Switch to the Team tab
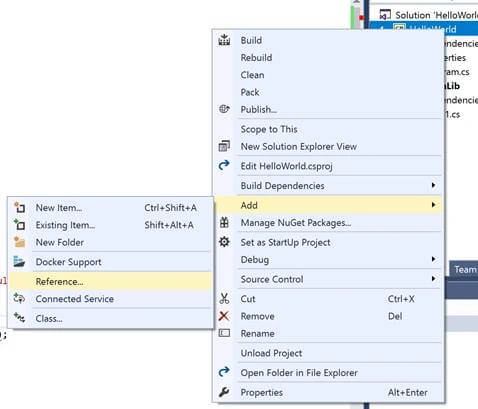 [464, 270]
